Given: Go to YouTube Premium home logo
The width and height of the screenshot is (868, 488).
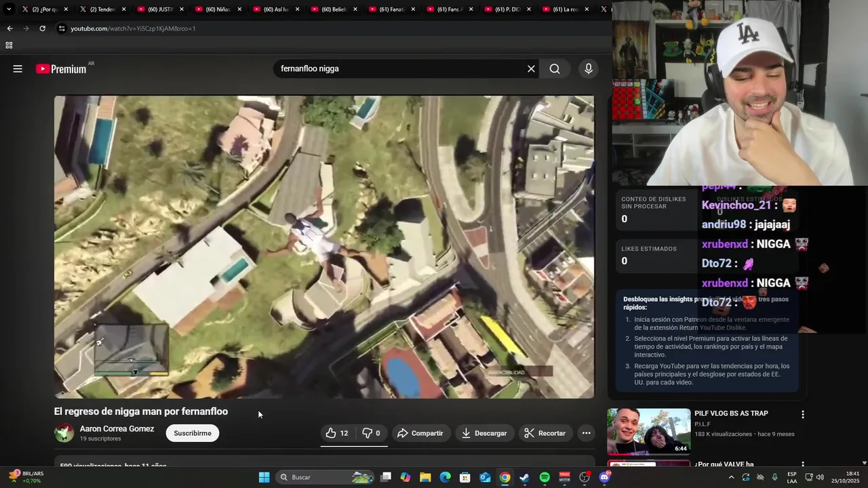Looking at the screenshot, I should pyautogui.click(x=61, y=68).
